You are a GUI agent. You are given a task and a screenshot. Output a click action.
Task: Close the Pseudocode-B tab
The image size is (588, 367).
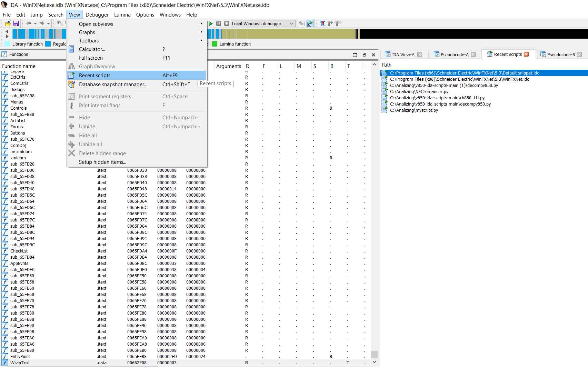coord(579,54)
